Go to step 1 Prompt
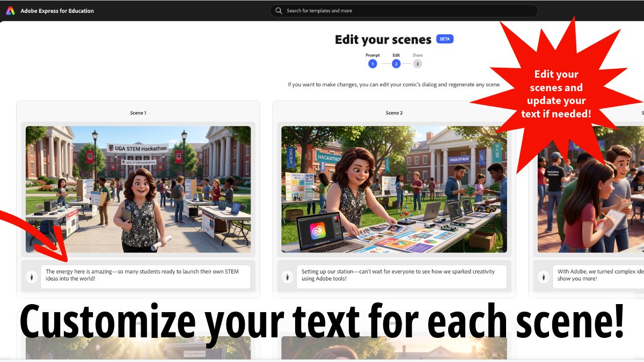Image resolution: width=644 pixels, height=362 pixels. tap(372, 64)
